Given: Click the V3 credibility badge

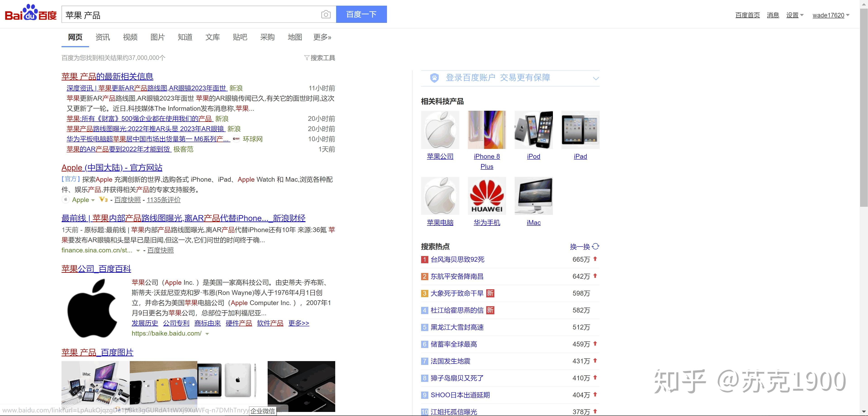Looking at the screenshot, I should pos(104,199).
